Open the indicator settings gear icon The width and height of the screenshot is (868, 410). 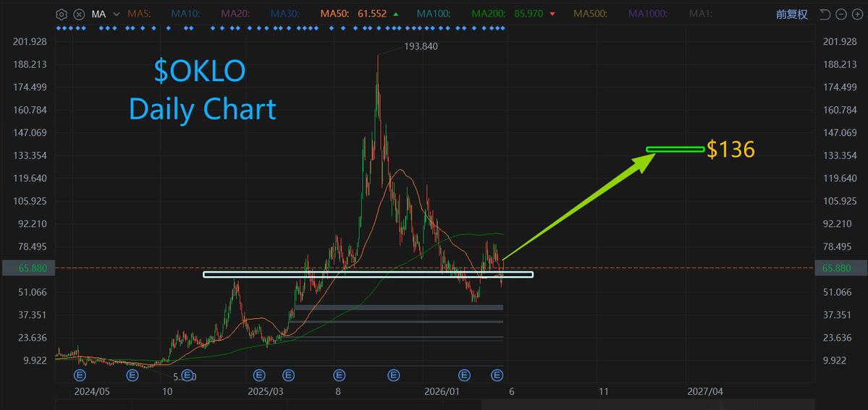62,14
